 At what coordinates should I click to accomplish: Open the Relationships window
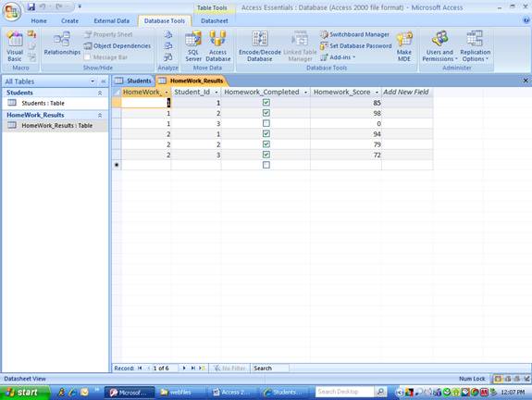click(62, 44)
